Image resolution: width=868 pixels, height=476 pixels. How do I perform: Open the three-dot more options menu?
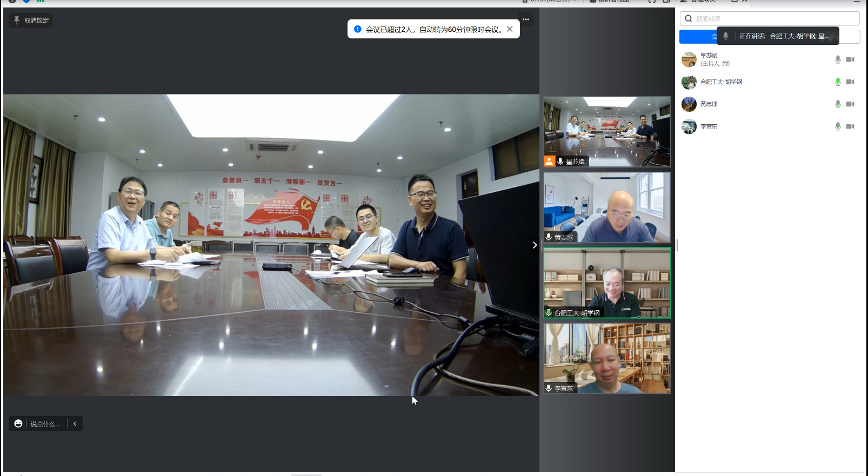coord(525,19)
